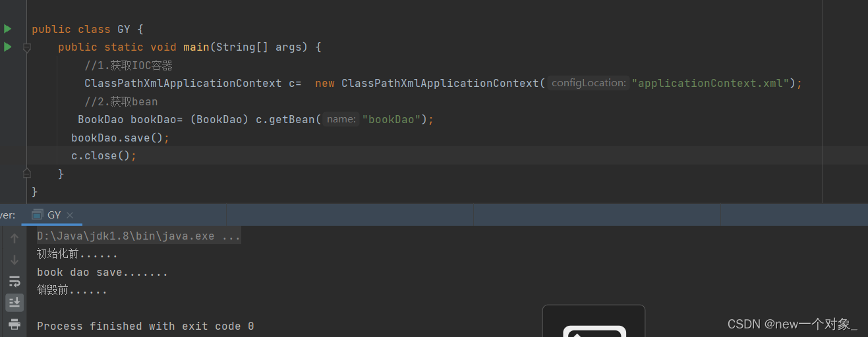
Task: Run class GY from gutter arrow
Action: (7, 29)
